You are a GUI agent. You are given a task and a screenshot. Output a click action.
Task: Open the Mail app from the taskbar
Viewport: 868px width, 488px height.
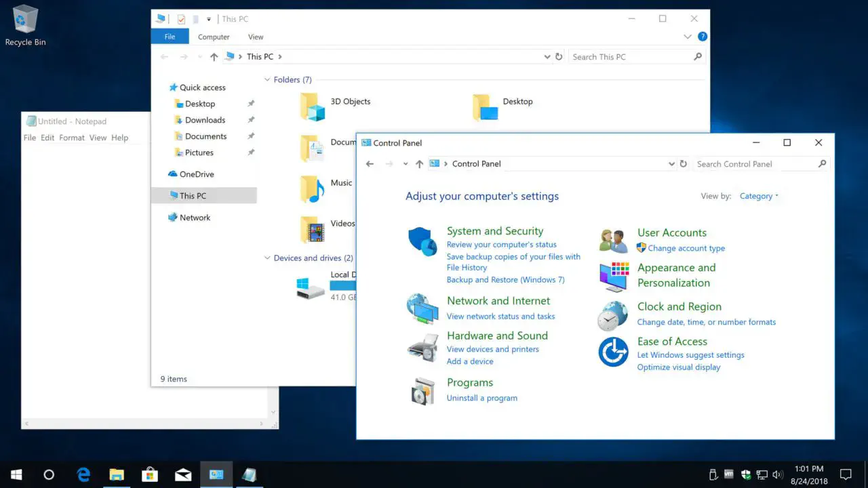(x=183, y=474)
